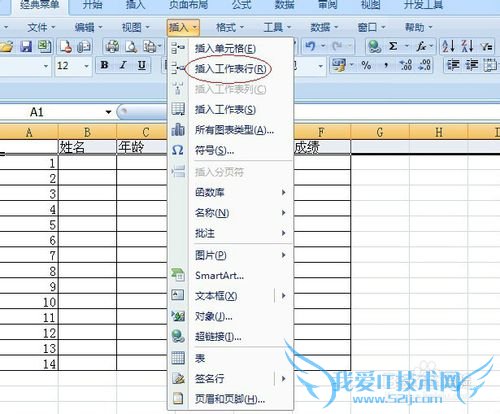Open the 视图 classic menu
The width and height of the screenshot is (500, 414).
tap(135, 27)
